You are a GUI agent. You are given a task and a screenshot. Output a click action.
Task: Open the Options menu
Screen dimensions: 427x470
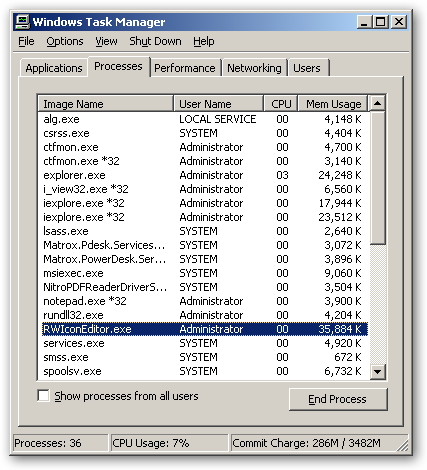65,41
